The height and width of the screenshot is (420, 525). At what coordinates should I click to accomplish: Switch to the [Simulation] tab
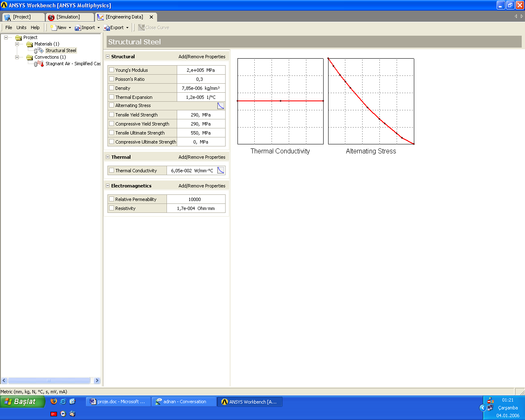tap(70, 17)
